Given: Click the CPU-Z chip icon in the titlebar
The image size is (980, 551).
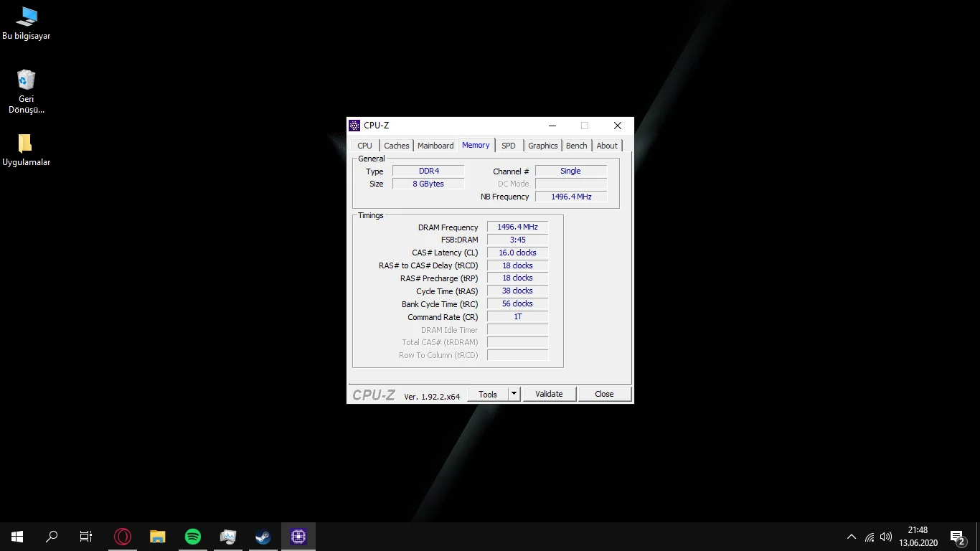Looking at the screenshot, I should point(354,125).
